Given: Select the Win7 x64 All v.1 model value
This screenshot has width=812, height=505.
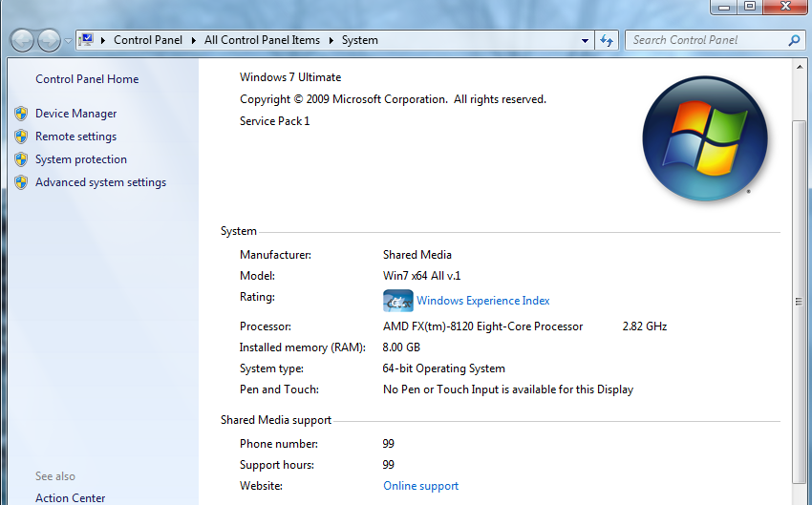Looking at the screenshot, I should coord(421,276).
